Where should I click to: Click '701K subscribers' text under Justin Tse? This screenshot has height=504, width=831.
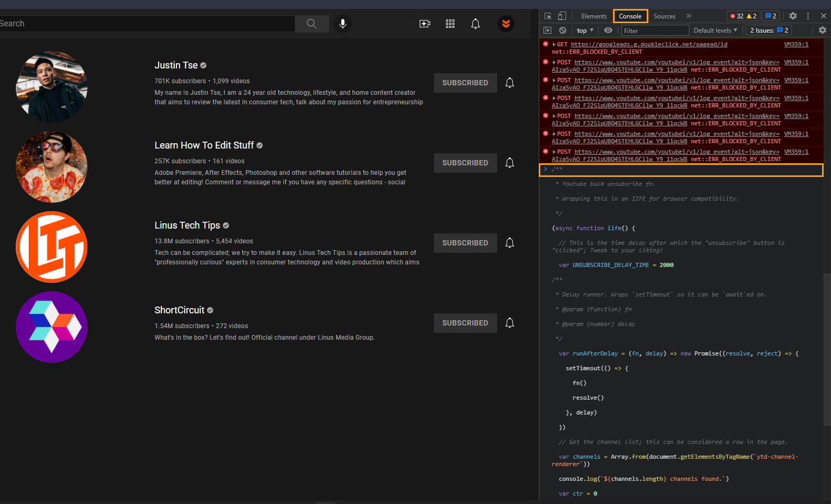[x=180, y=81]
